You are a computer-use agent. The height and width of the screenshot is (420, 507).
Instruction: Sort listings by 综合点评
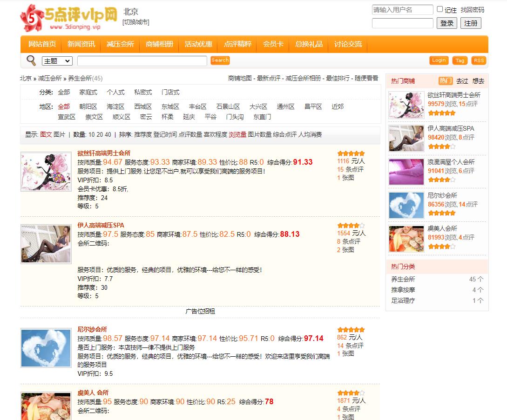[x=284, y=134]
